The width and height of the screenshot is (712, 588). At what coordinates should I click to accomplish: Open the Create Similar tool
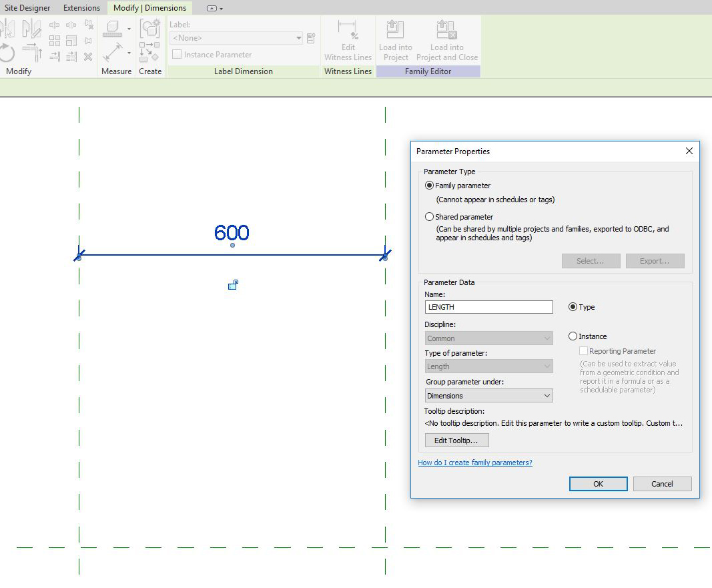point(149,30)
